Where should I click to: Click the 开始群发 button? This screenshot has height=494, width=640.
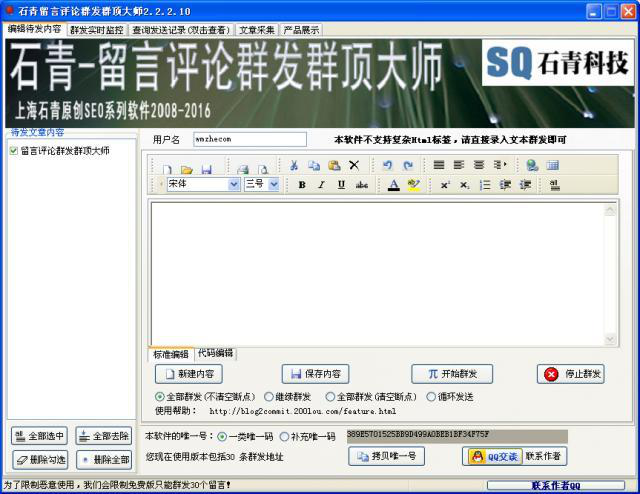coord(452,374)
